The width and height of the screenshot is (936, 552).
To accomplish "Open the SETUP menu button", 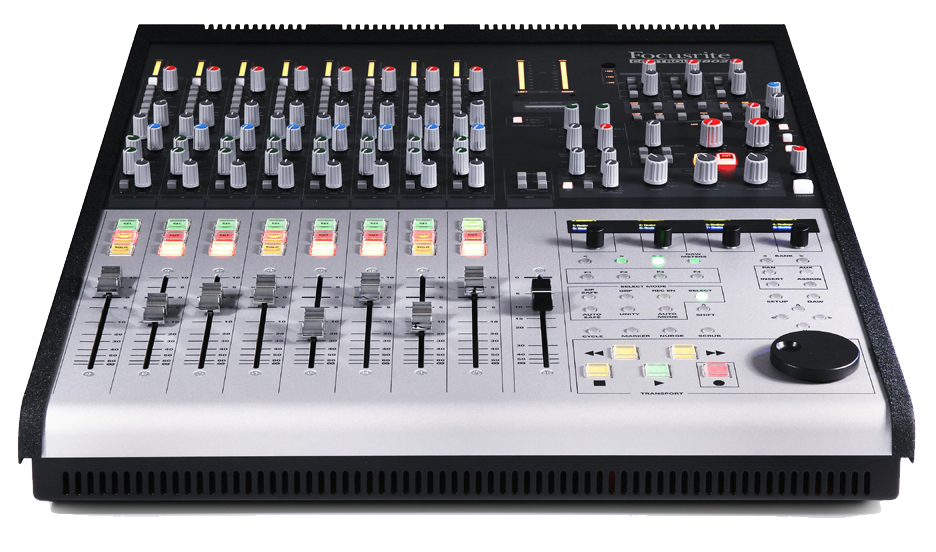I will coord(776,297).
